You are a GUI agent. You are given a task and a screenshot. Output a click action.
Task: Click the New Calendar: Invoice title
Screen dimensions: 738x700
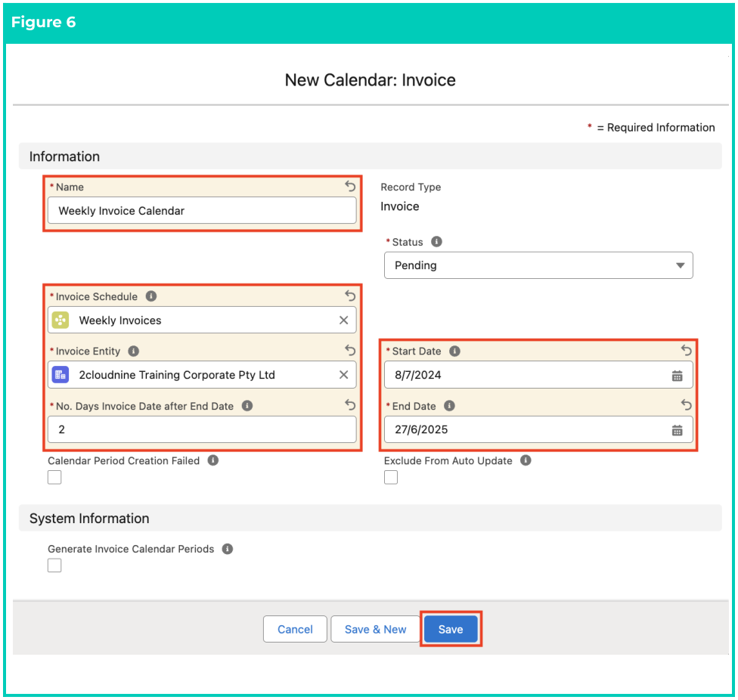pos(370,80)
